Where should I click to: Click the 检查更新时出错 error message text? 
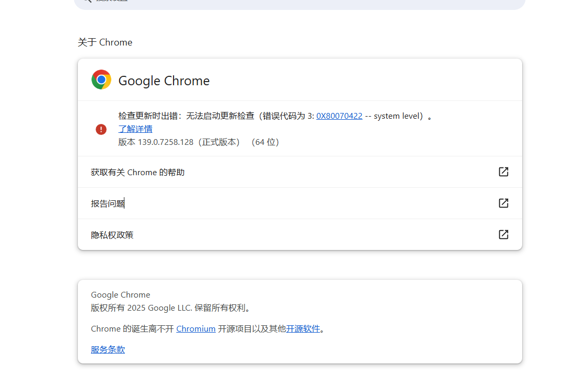275,116
